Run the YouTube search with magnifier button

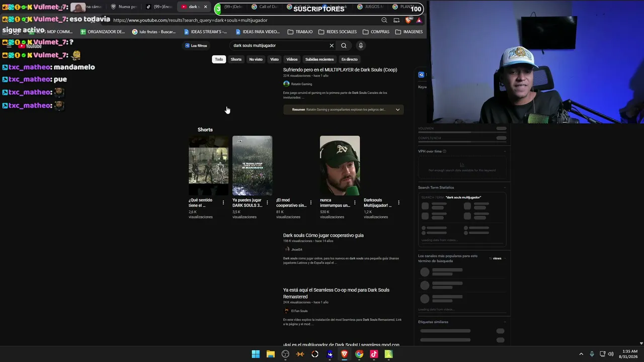tap(344, 46)
